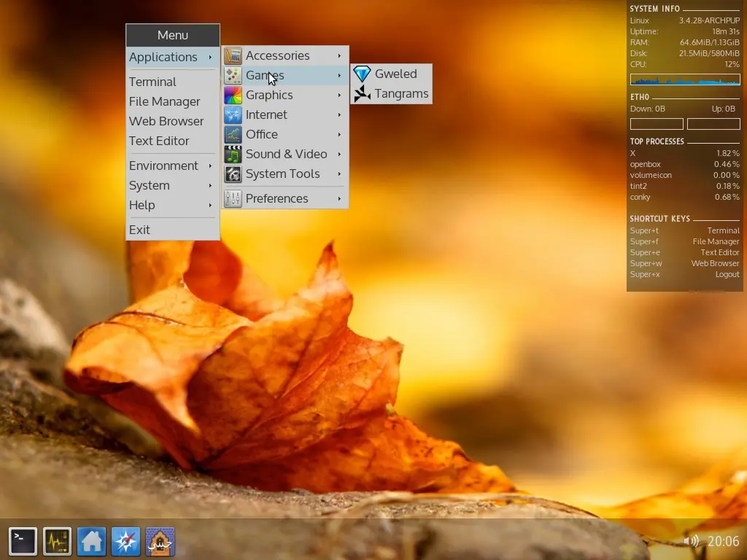Select Exit in the Menu
The height and width of the screenshot is (560, 747).
click(172, 230)
